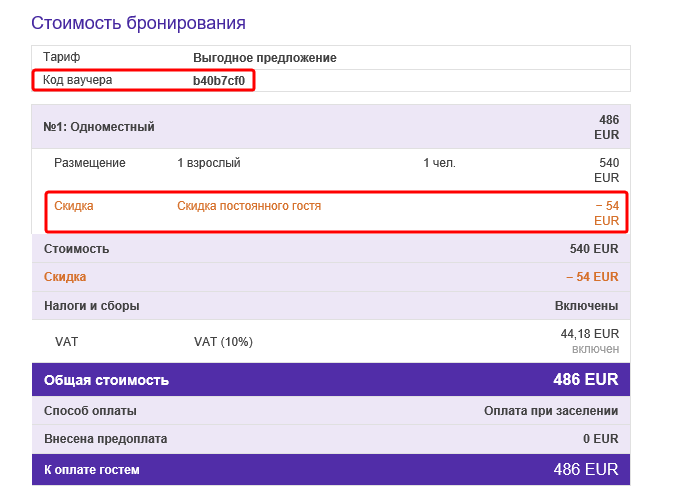Click the '– 54 EUR' summary discount

[592, 277]
